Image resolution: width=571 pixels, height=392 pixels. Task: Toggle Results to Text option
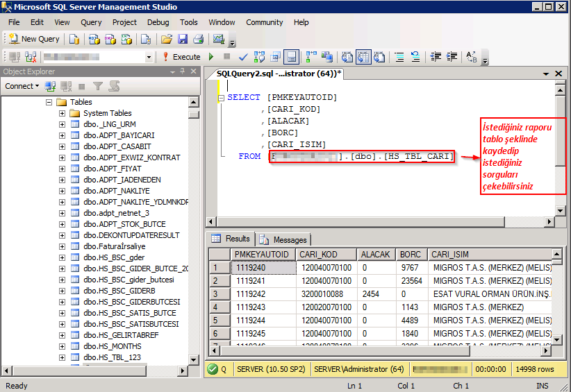point(347,57)
